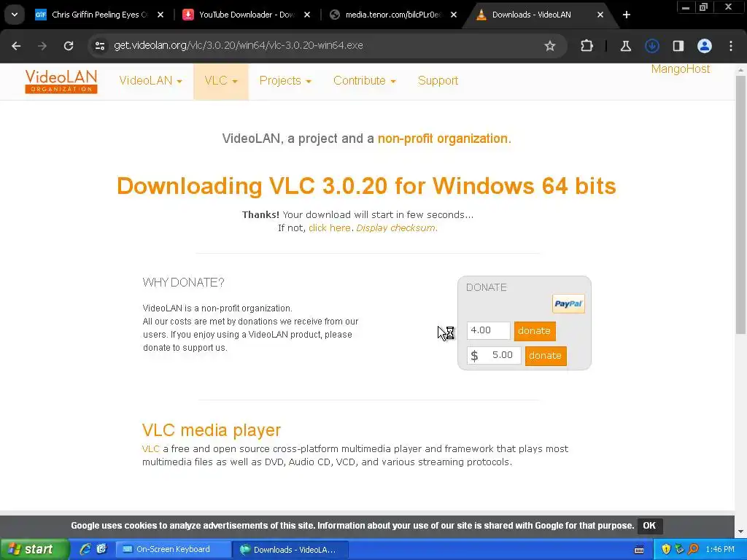Open the Chrome three-dot menu
This screenshot has width=747, height=560.
coord(731,46)
